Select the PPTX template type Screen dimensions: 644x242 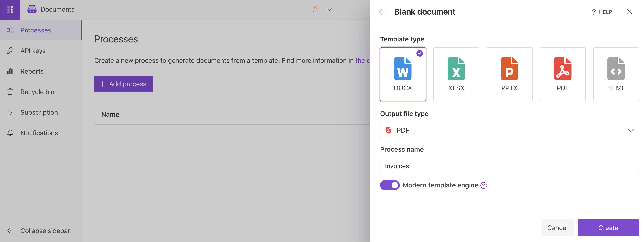(x=509, y=74)
